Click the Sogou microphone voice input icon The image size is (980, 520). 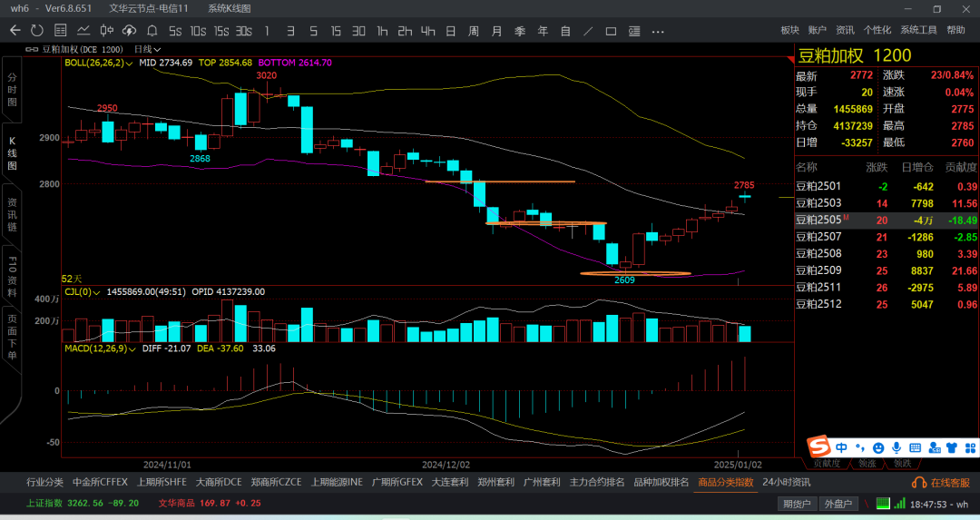pyautogui.click(x=897, y=447)
